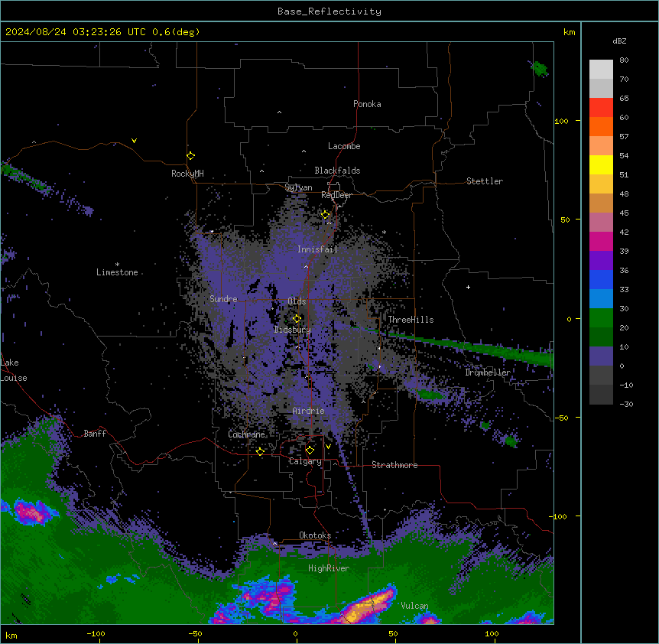Viewport: 659px width, 644px height.
Task: Click the Lacombe city label
Action: click(x=344, y=146)
